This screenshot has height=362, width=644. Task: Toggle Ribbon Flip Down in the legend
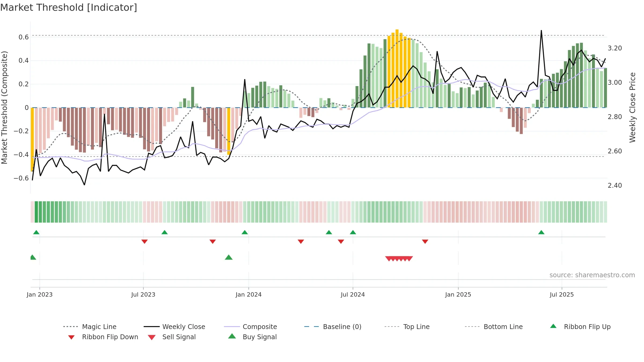coord(103,337)
